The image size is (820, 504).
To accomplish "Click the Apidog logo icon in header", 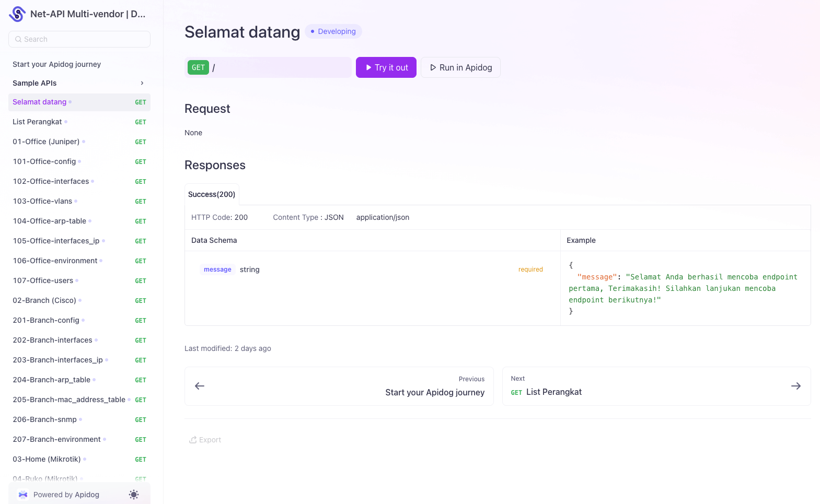I will click(x=17, y=14).
